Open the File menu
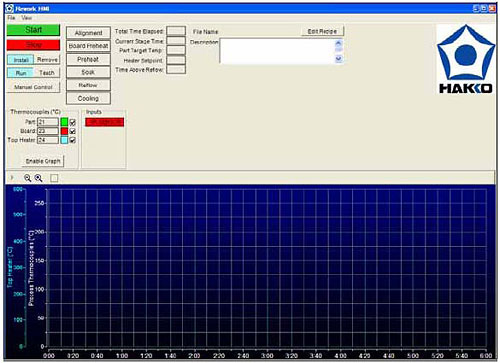Viewport: 500px width, 363px height. point(11,18)
